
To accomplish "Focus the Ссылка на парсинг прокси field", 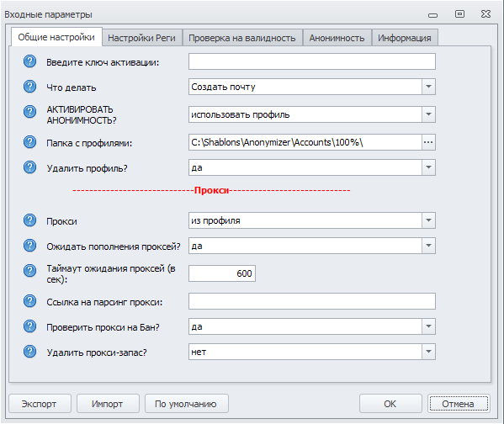I will tap(312, 301).
